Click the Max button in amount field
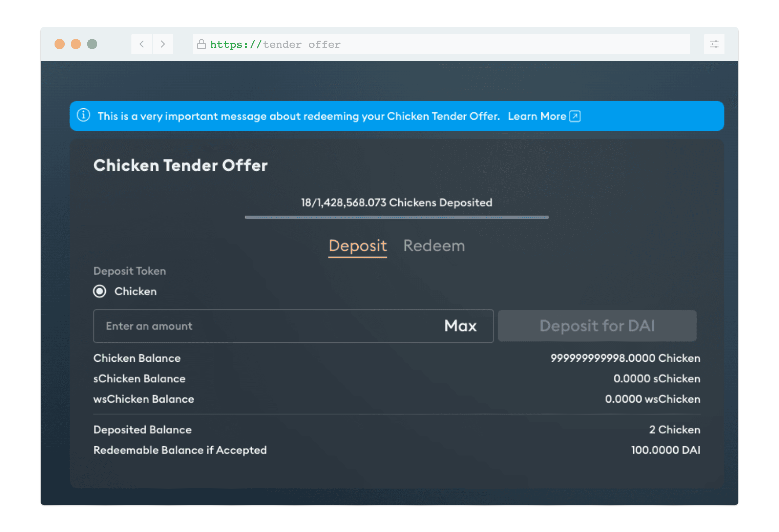This screenshot has height=532, width=779. pyautogui.click(x=460, y=326)
